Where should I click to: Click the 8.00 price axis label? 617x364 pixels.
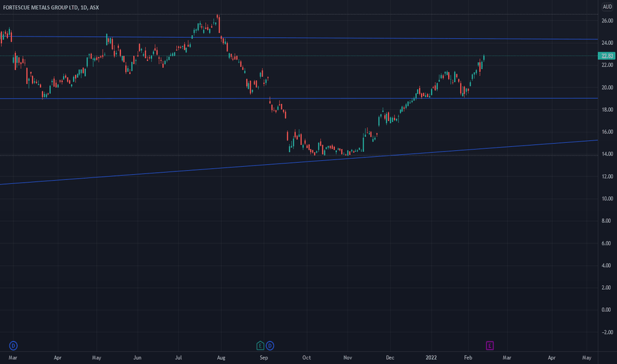606,221
